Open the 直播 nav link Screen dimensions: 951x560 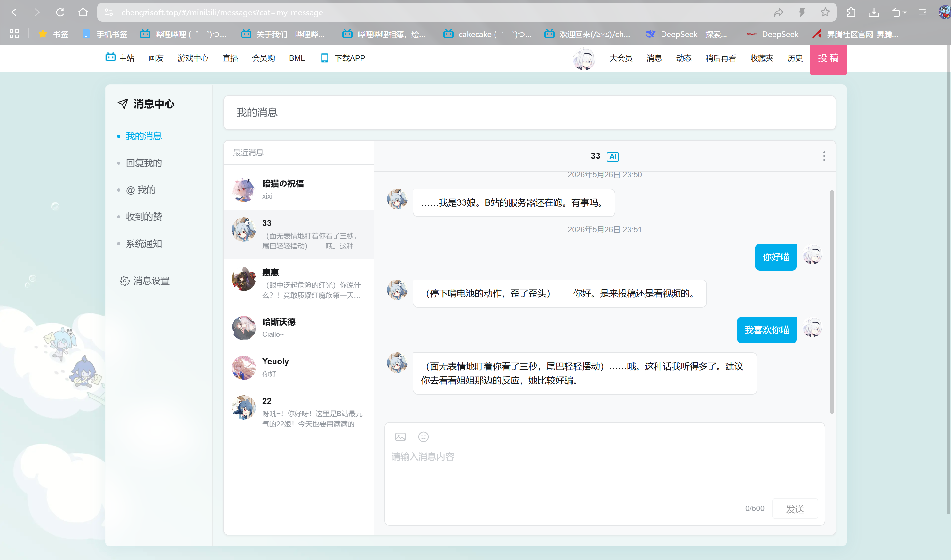pos(230,58)
